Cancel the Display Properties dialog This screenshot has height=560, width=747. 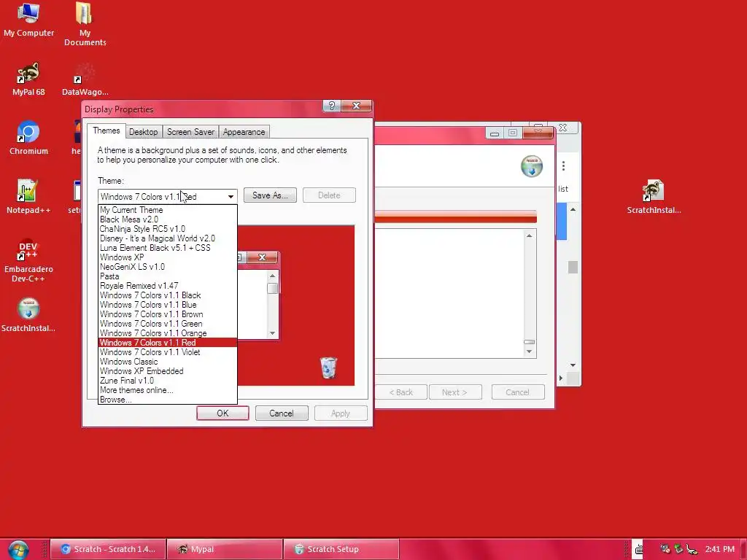pyautogui.click(x=282, y=413)
